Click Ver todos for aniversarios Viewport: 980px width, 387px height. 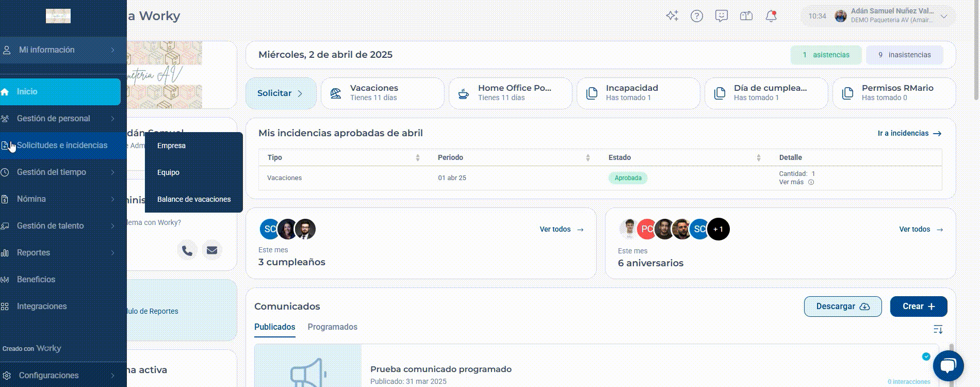point(921,229)
